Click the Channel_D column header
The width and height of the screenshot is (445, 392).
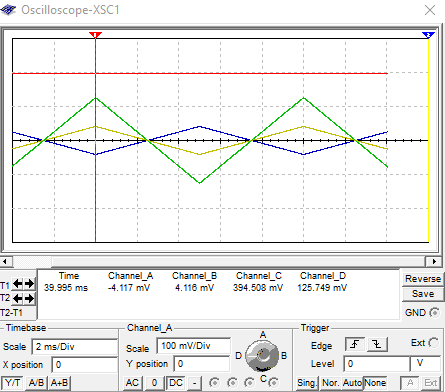tap(323, 276)
